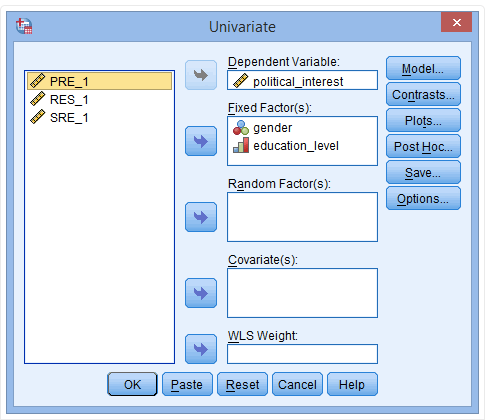The width and height of the screenshot is (485, 420).
Task: Select the education_level ordinal bar icon
Action: pos(241,145)
